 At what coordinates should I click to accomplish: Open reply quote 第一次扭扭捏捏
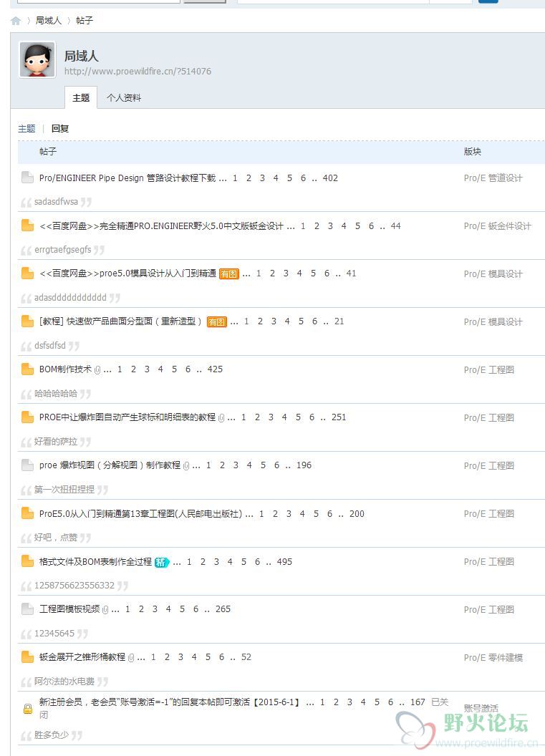point(64,490)
